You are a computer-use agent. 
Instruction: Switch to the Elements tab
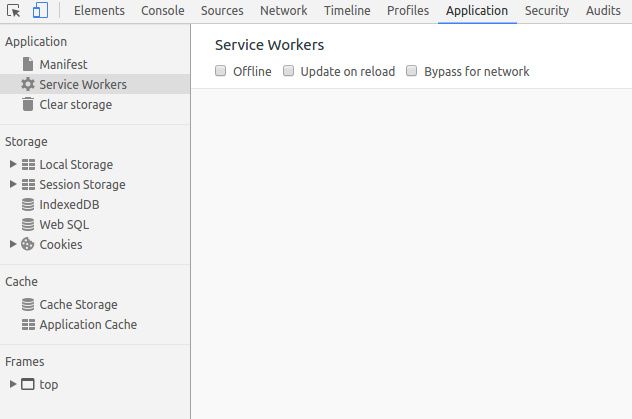(99, 11)
